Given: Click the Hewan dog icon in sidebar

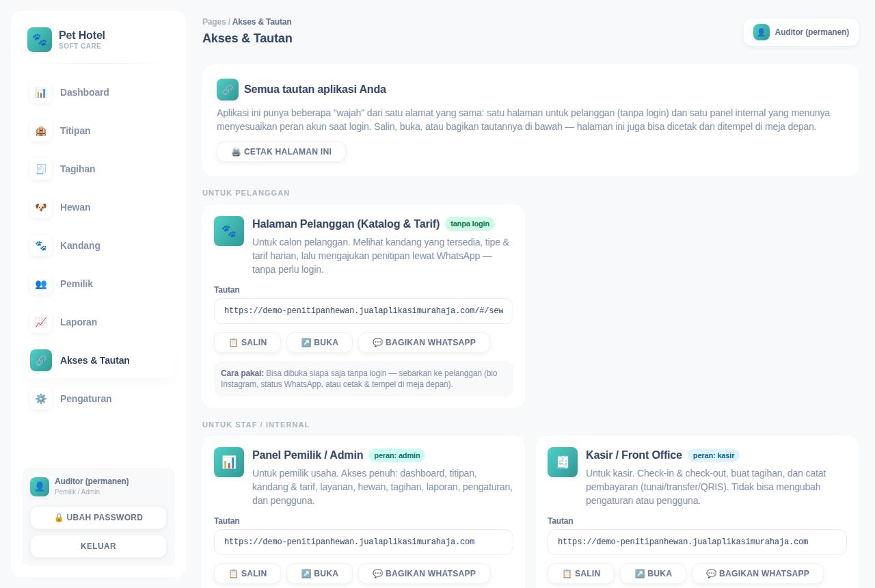Looking at the screenshot, I should pyautogui.click(x=41, y=207).
